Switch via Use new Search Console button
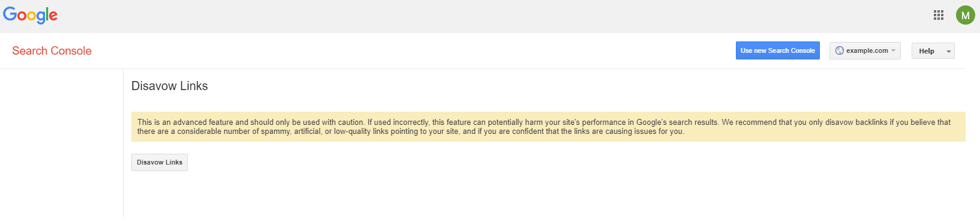 point(777,50)
